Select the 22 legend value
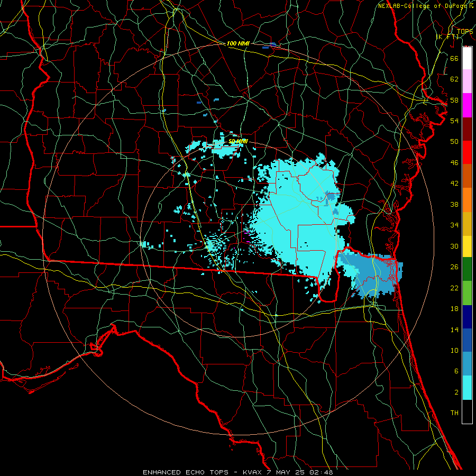The height and width of the screenshot is (476, 476). tap(454, 288)
